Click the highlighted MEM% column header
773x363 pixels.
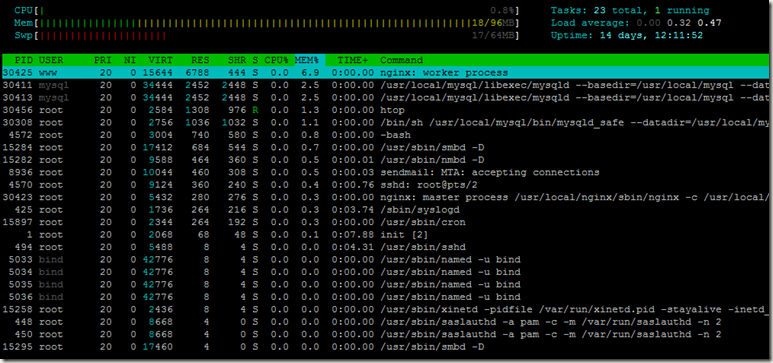(x=307, y=60)
